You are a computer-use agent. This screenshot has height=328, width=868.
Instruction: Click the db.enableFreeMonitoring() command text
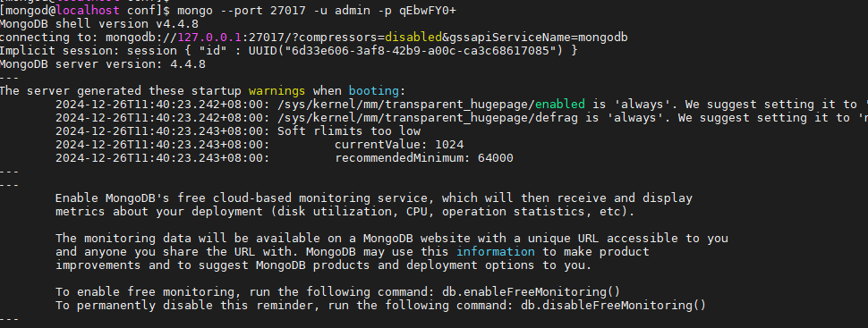(531, 291)
